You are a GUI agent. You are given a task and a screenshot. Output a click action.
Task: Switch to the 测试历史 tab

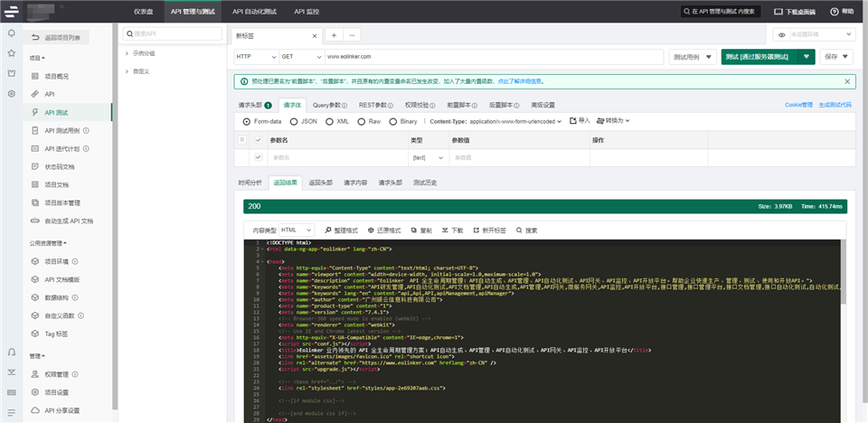(x=425, y=183)
